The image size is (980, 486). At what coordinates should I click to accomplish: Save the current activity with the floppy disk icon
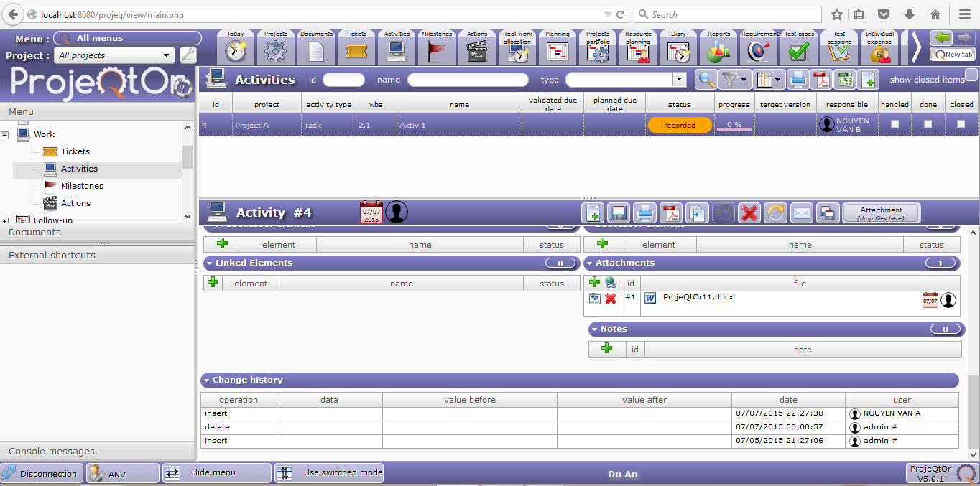click(x=619, y=213)
